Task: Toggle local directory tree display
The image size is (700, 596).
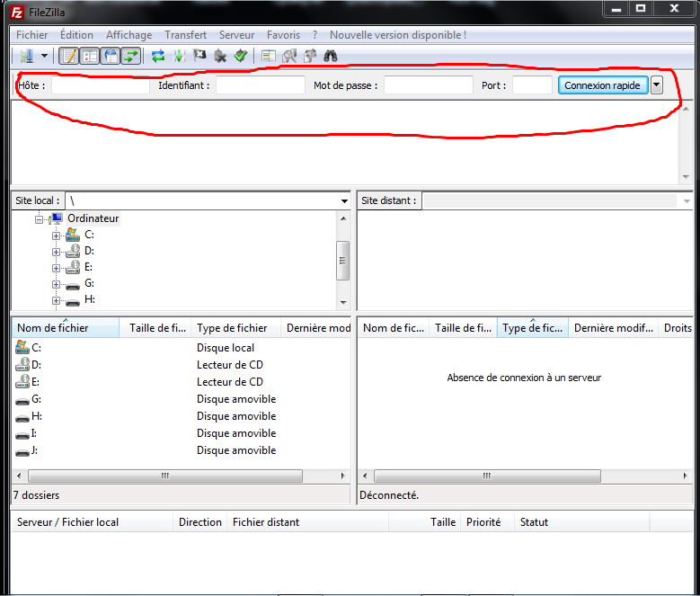Action: point(90,56)
